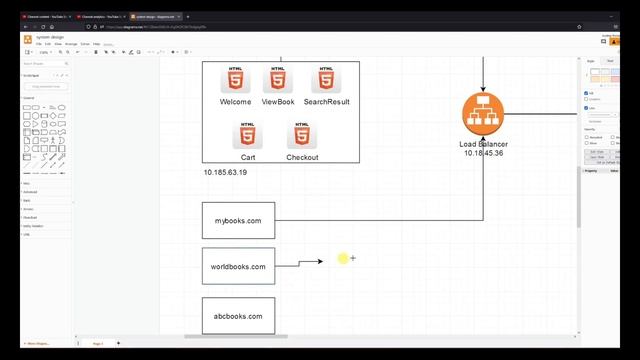
Task: Expand the Misc shapes section
Action: [x=26, y=184]
